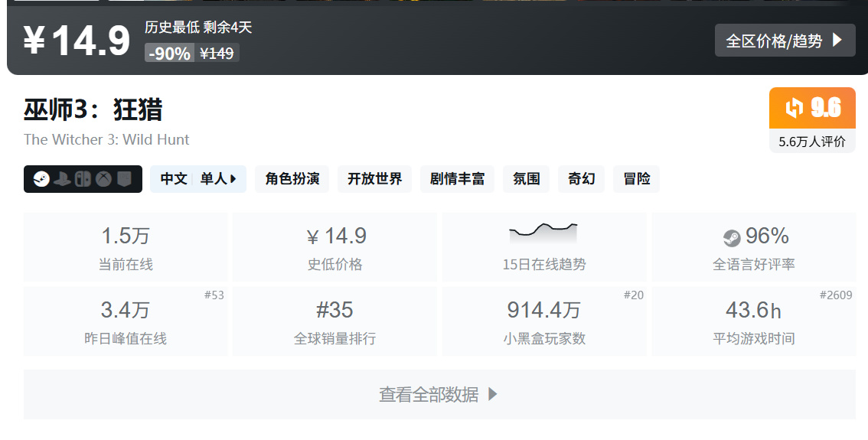Click the Xbox platform icon
868x440 pixels.
103,179
